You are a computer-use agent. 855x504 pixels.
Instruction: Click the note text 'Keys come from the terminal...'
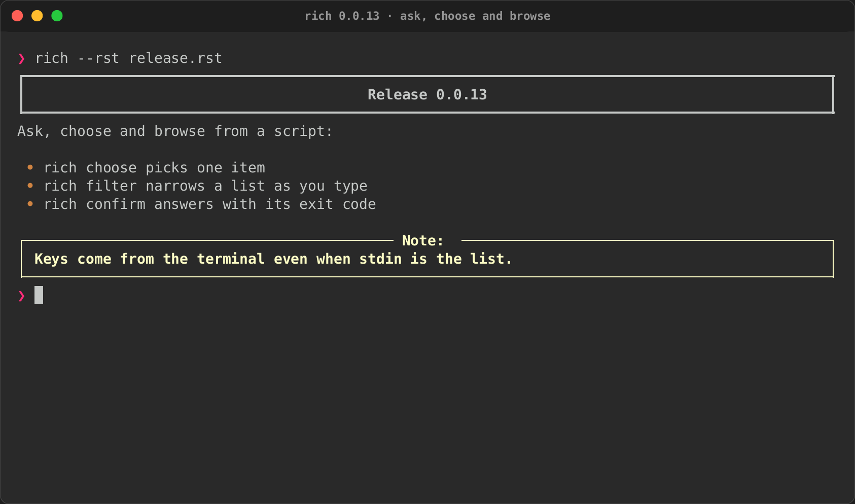click(x=273, y=259)
